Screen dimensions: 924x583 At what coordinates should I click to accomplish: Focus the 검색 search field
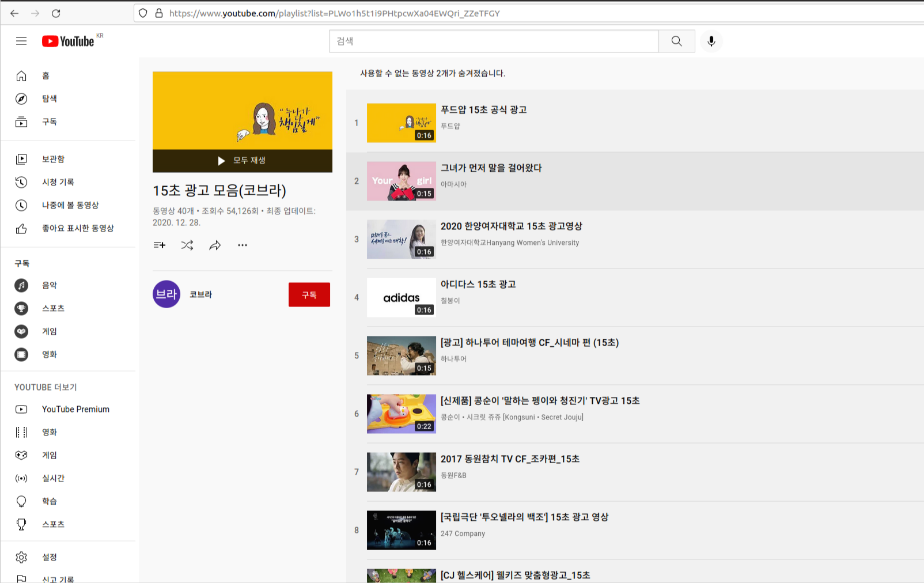tap(494, 41)
